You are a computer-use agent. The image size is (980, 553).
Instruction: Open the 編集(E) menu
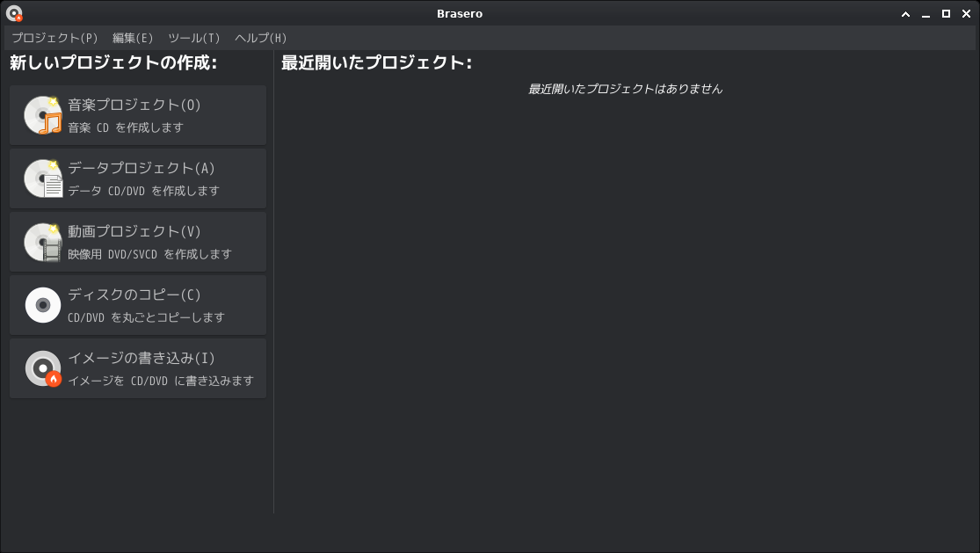[x=133, y=38]
